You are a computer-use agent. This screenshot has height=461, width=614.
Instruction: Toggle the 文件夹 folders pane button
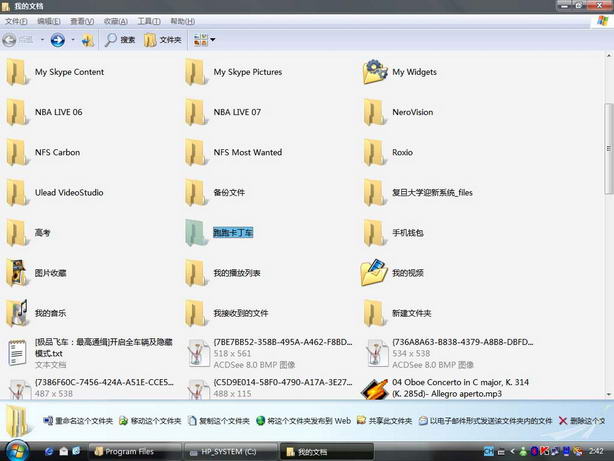coord(163,40)
